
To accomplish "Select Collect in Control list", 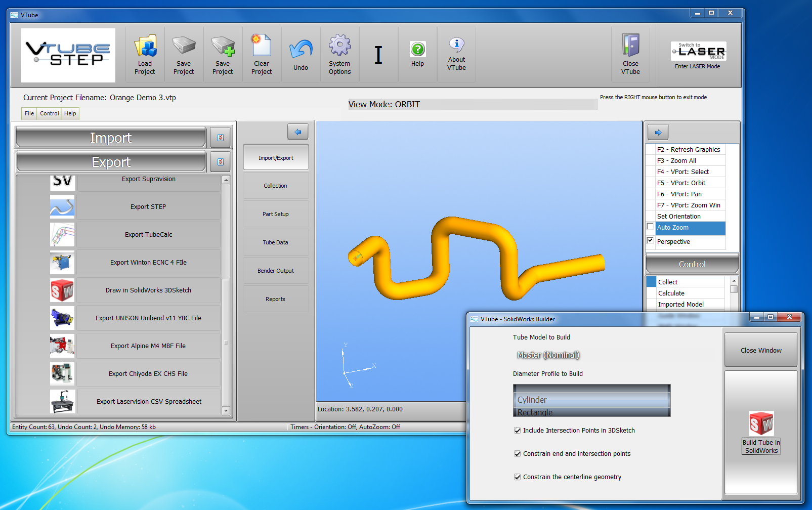I will click(x=691, y=282).
